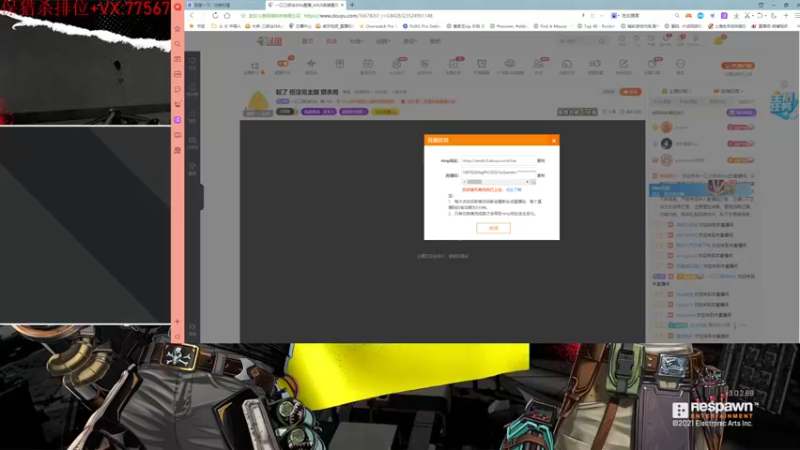This screenshot has width=800, height=450.
Task: Toggle night mode with the moon icon
Action: pos(774,16)
